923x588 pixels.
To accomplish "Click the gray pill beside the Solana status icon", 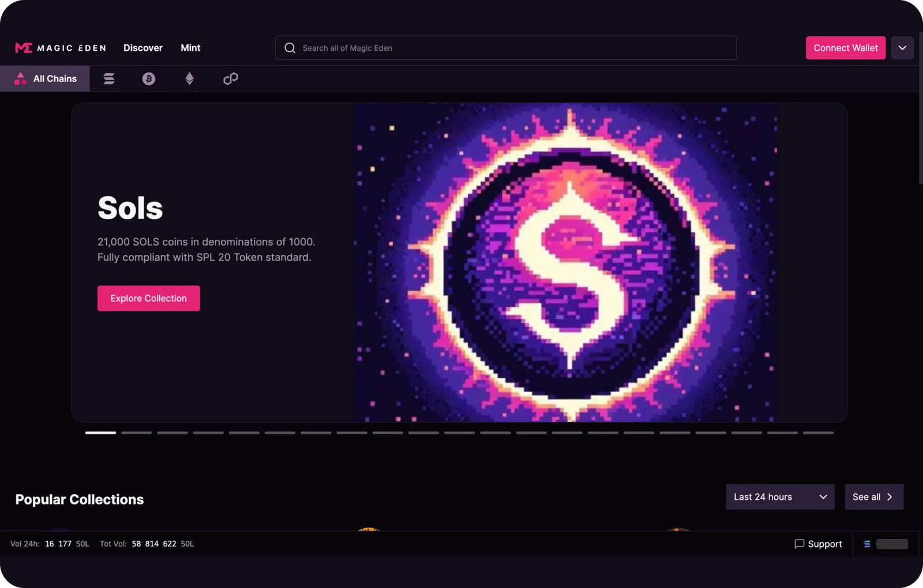I will (x=892, y=544).
